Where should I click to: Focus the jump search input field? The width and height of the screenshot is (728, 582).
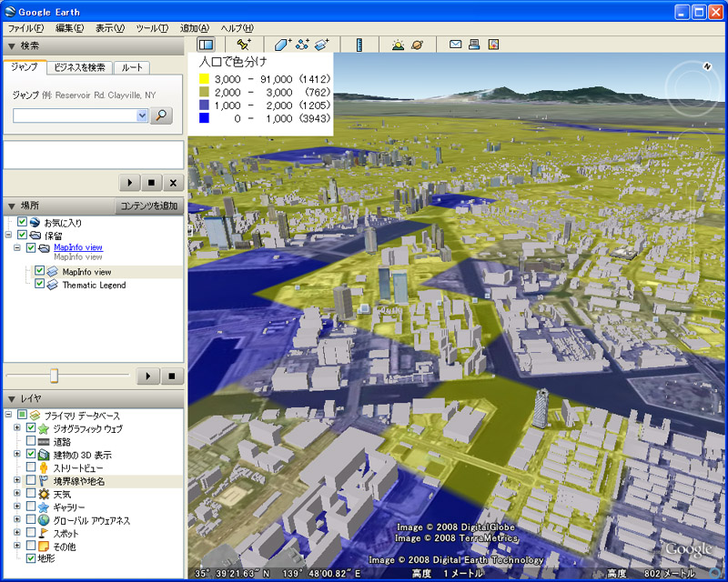[75, 115]
